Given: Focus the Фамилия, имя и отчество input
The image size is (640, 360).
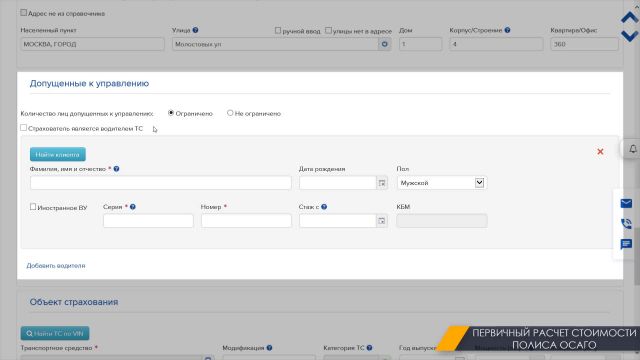Looking at the screenshot, I should 161,183.
